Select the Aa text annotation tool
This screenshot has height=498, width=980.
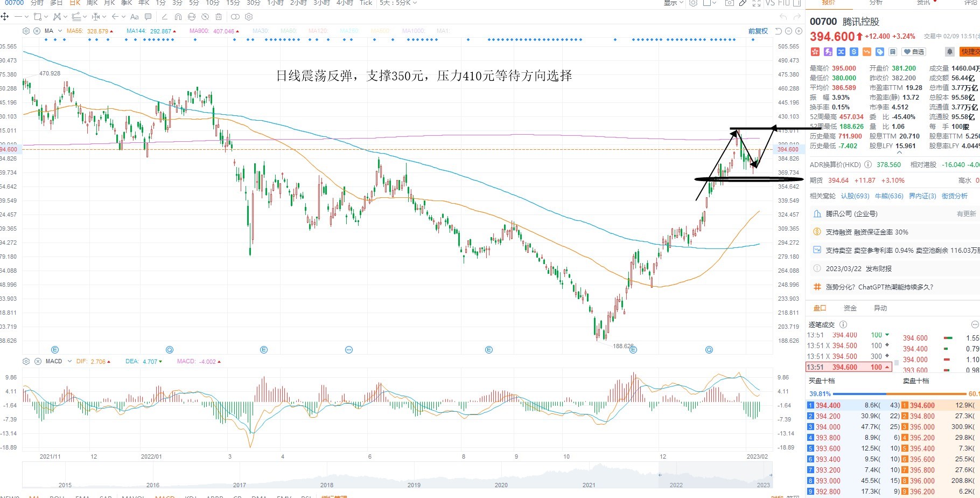(x=135, y=17)
